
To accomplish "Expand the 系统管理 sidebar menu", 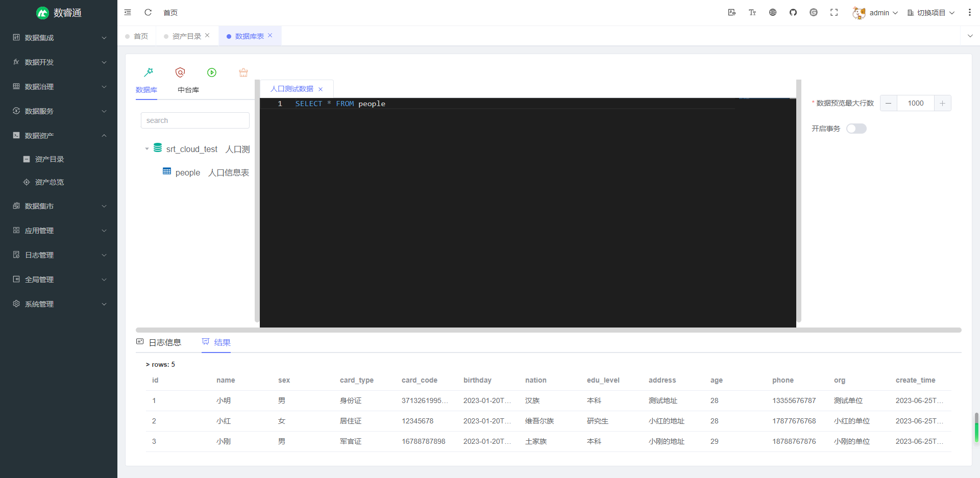I will tap(59, 304).
